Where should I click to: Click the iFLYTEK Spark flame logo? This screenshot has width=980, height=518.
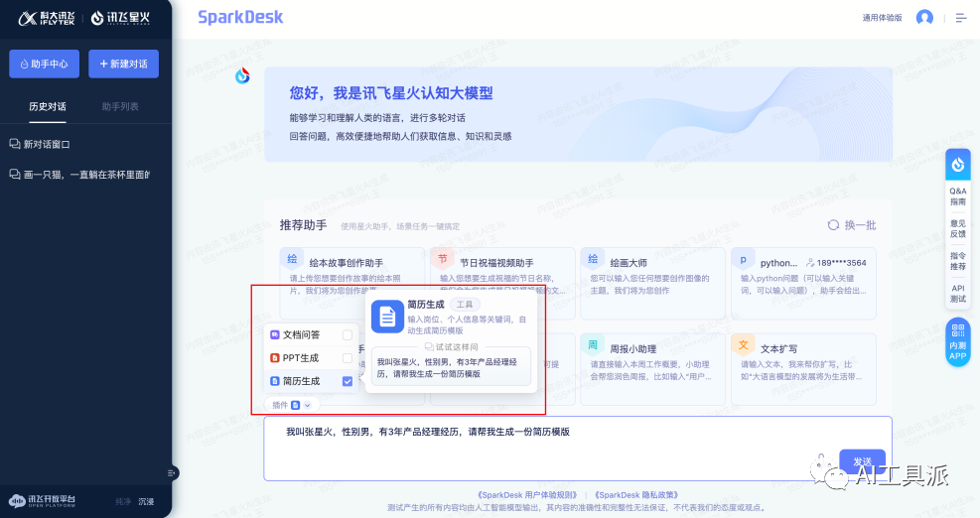point(120,18)
